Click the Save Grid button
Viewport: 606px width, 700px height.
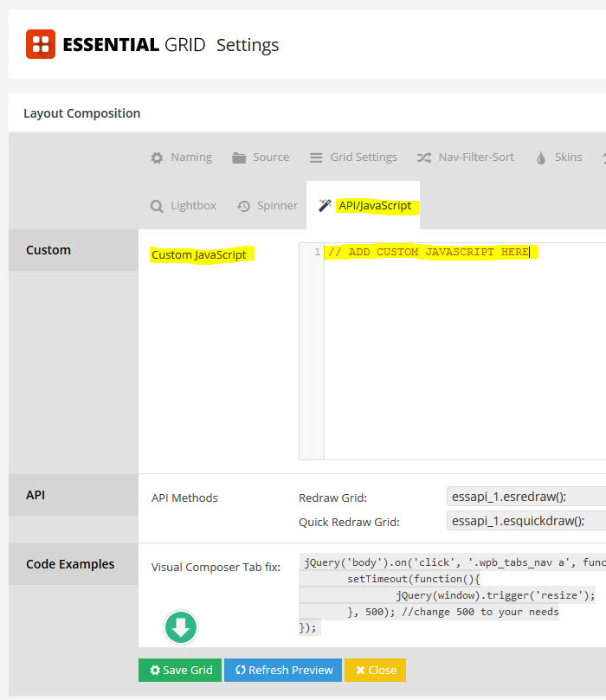click(x=180, y=670)
